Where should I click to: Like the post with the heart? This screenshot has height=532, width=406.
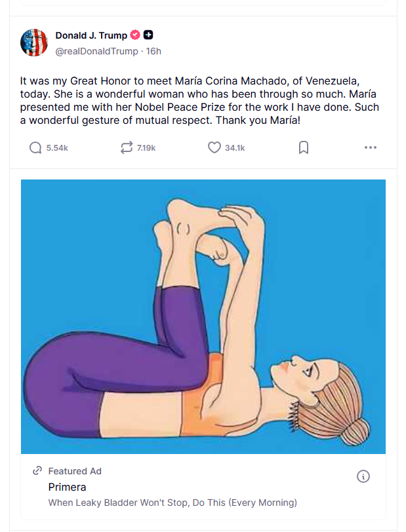(214, 148)
